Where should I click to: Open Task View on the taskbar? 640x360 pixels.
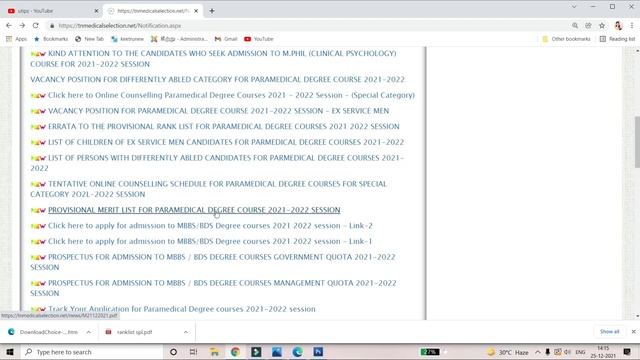point(193,352)
